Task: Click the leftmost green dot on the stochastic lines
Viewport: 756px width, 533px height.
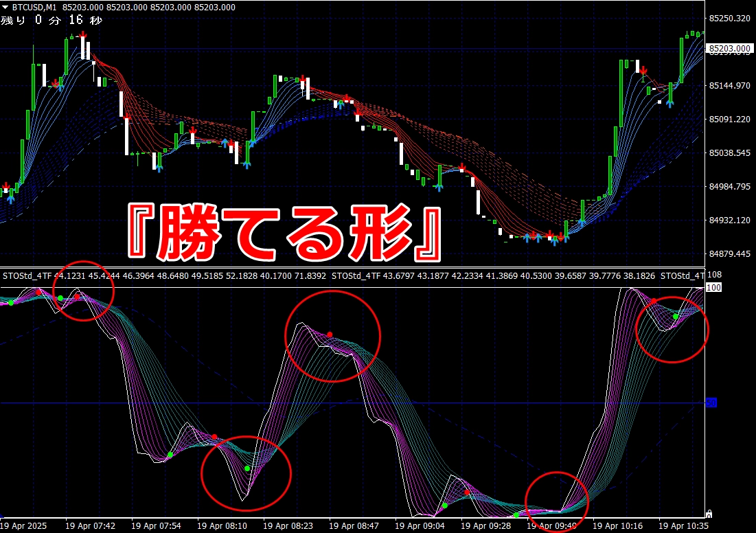Action: pos(11,303)
